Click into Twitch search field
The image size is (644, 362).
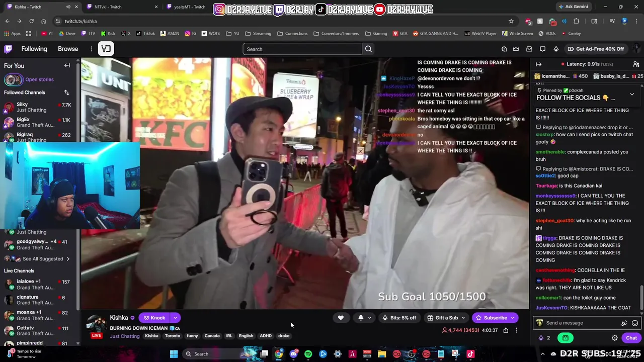[x=302, y=49]
